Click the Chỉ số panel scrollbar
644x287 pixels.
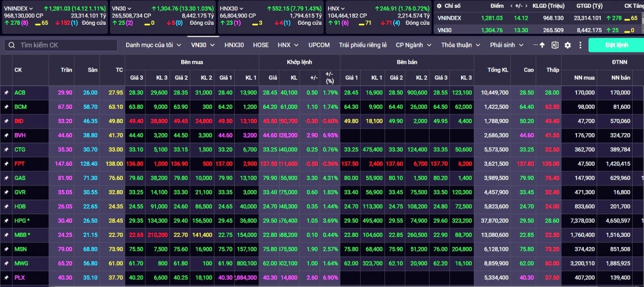[642, 19]
